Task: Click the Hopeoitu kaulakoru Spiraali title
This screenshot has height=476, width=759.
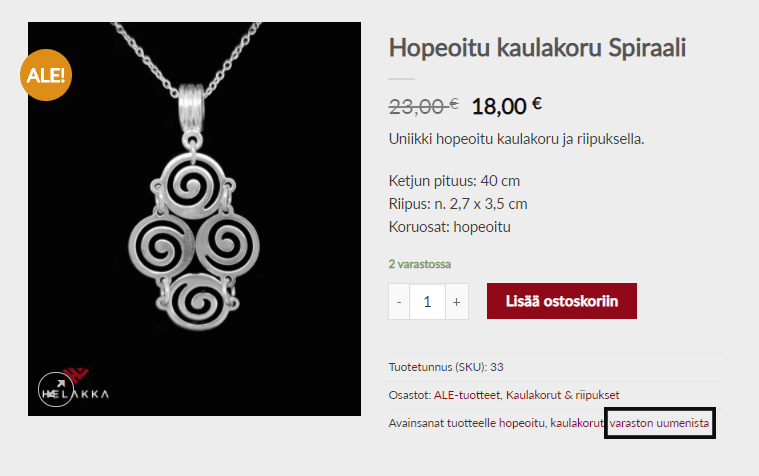Action: point(537,48)
